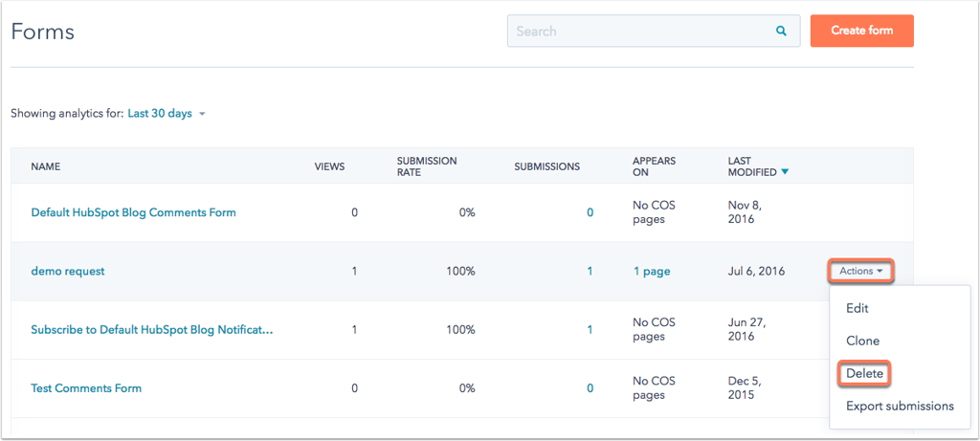Open the demo request form
Image resolution: width=980 pixels, height=441 pixels.
point(68,271)
